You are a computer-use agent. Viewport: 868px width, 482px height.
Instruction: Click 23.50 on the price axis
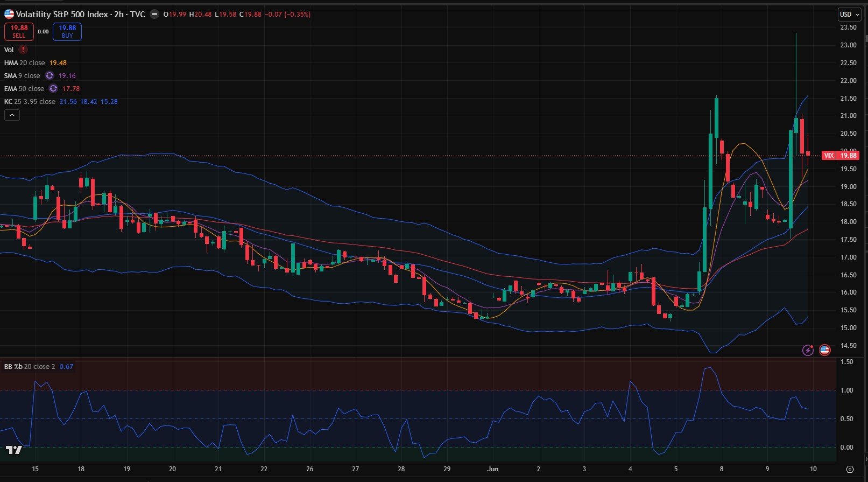pos(849,27)
